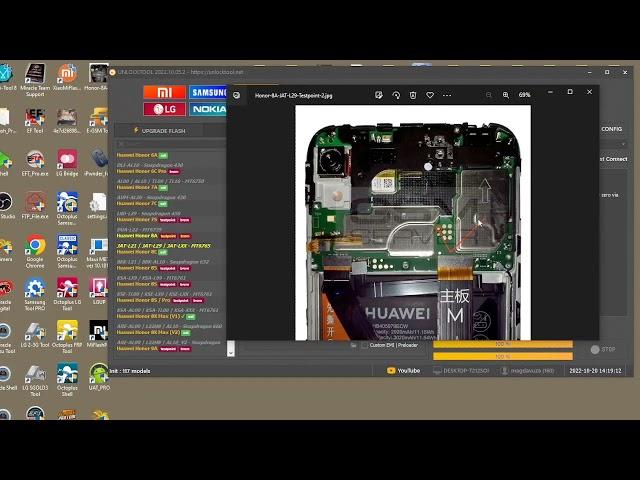
Task: Open the YouTube link in status bar
Action: (x=403, y=371)
